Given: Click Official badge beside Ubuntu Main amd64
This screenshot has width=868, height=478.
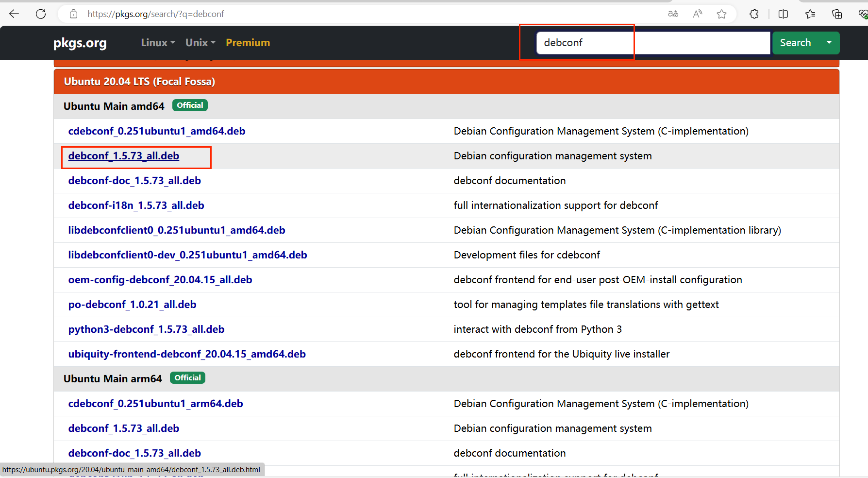Looking at the screenshot, I should [x=190, y=105].
